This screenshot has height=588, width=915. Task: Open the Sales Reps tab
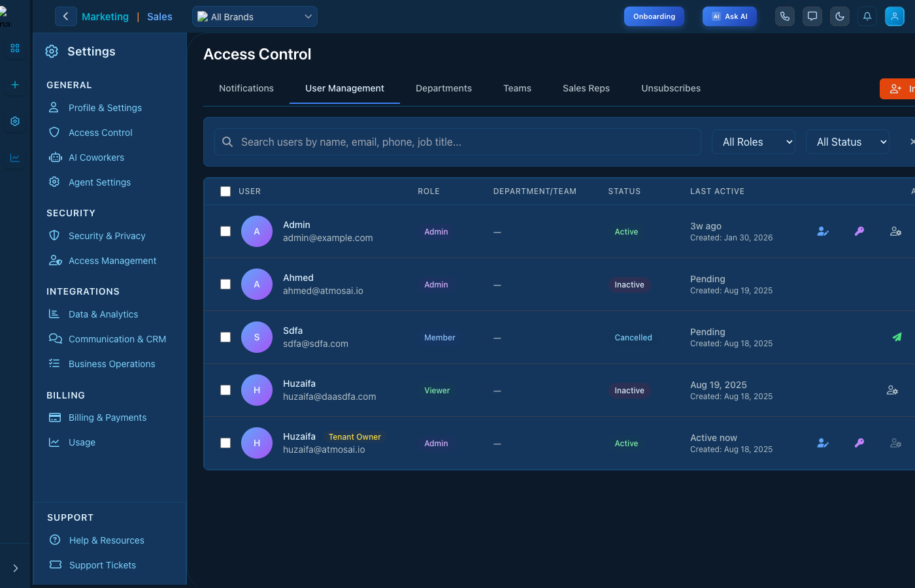586,88
